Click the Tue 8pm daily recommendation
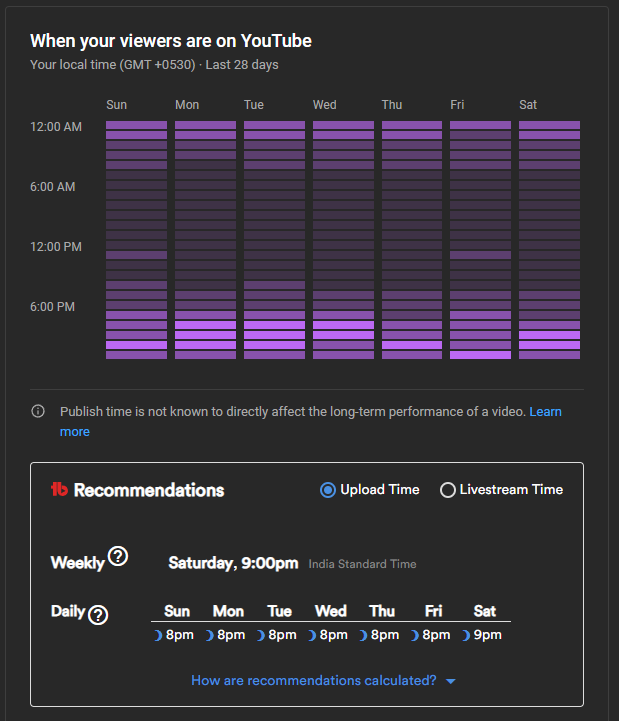619x721 pixels. 282,635
